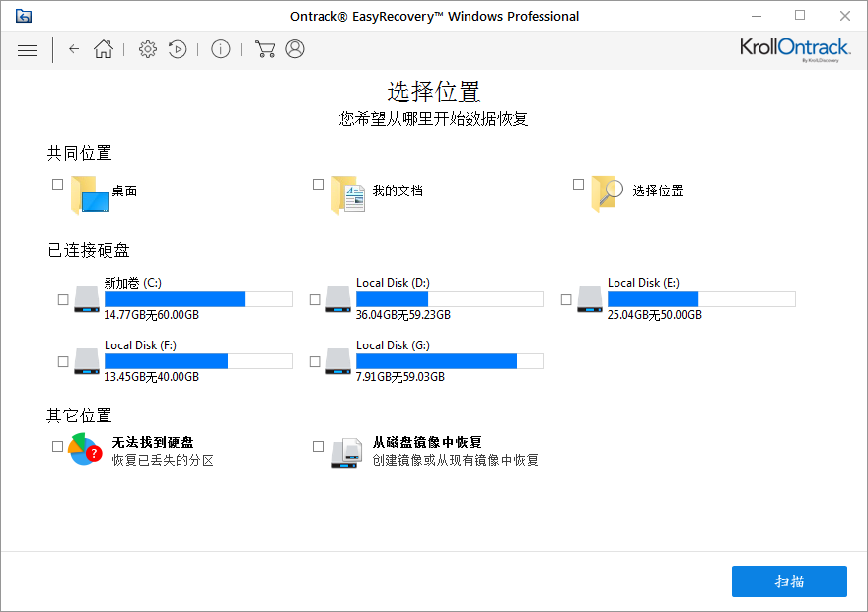Click the shopping cart purchase icon
This screenshot has width=868, height=612.
tap(264, 49)
